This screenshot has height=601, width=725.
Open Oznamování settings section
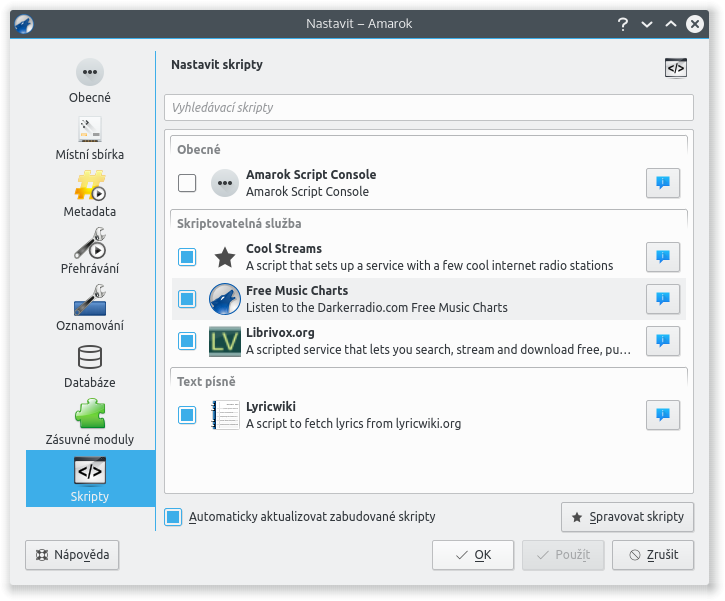click(x=90, y=307)
